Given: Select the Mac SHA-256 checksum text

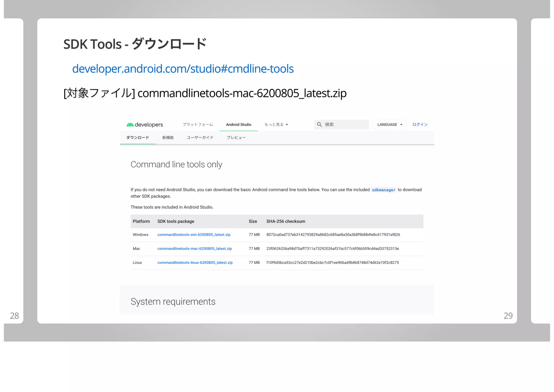Looking at the screenshot, I should coord(333,249).
